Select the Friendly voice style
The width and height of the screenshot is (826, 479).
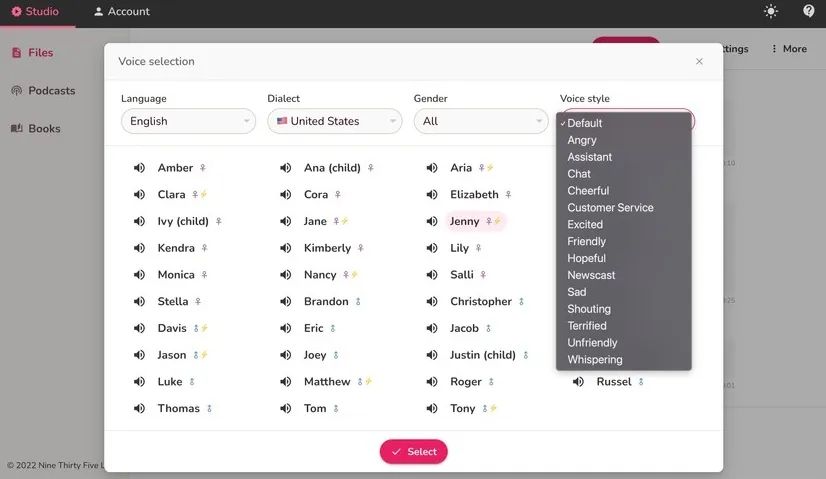624,241
